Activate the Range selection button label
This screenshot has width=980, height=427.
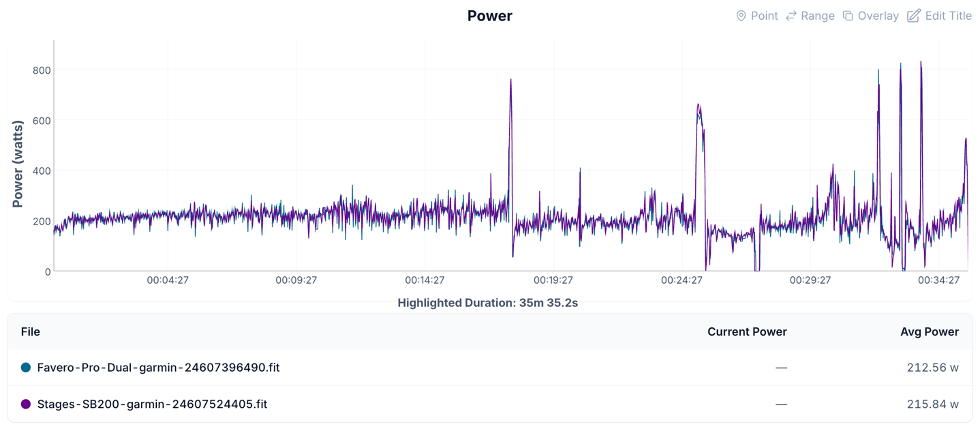pos(818,16)
